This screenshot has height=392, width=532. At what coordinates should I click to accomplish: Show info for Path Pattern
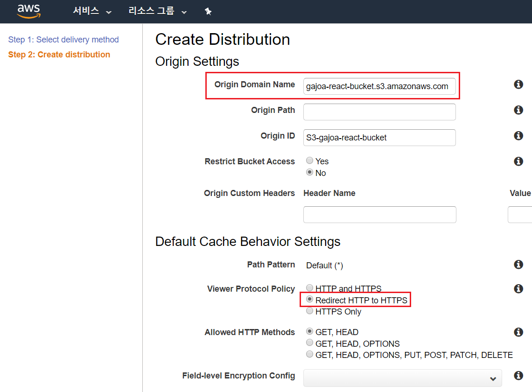point(518,265)
